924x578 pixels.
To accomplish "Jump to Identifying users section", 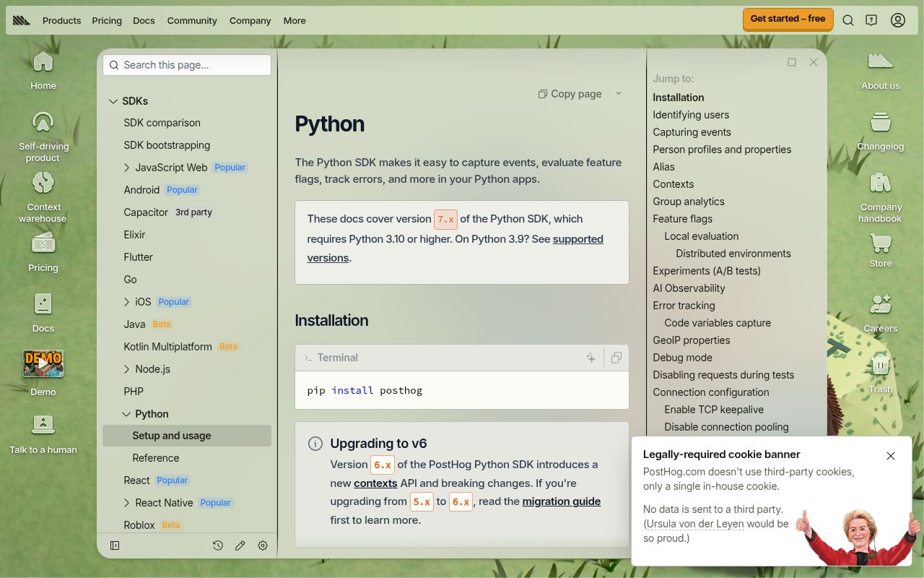I will (691, 115).
